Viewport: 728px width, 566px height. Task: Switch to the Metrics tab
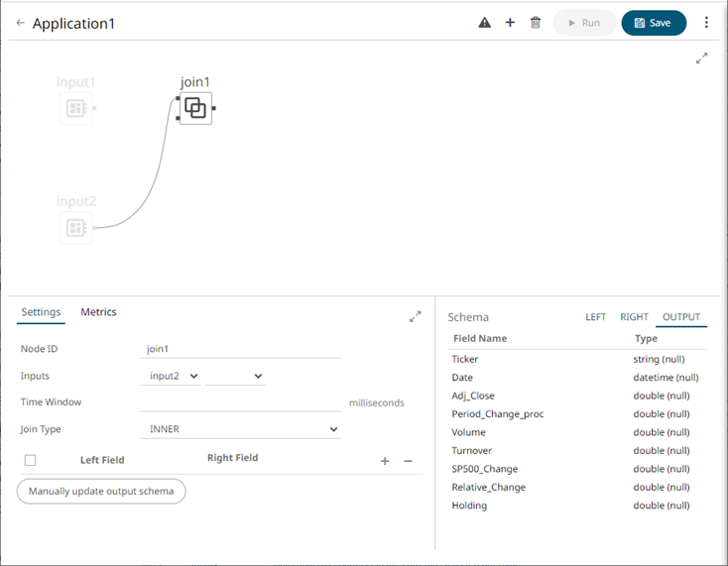pos(98,312)
